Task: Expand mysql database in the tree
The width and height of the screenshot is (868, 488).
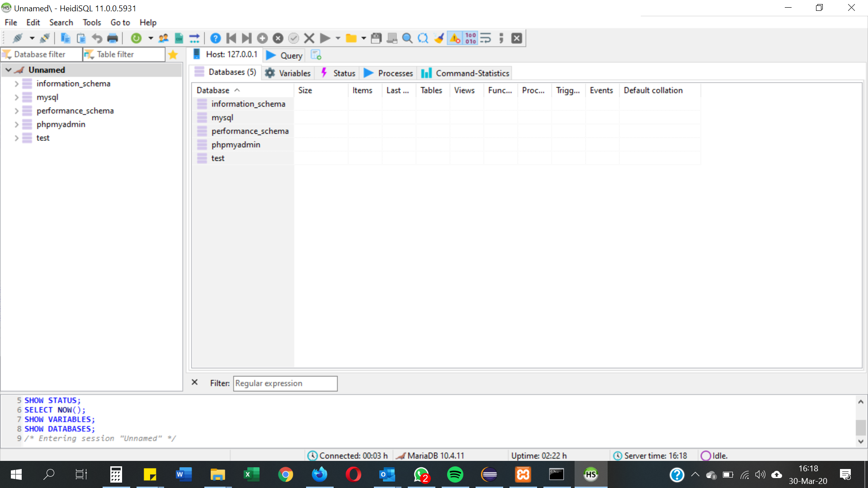Action: tap(17, 97)
